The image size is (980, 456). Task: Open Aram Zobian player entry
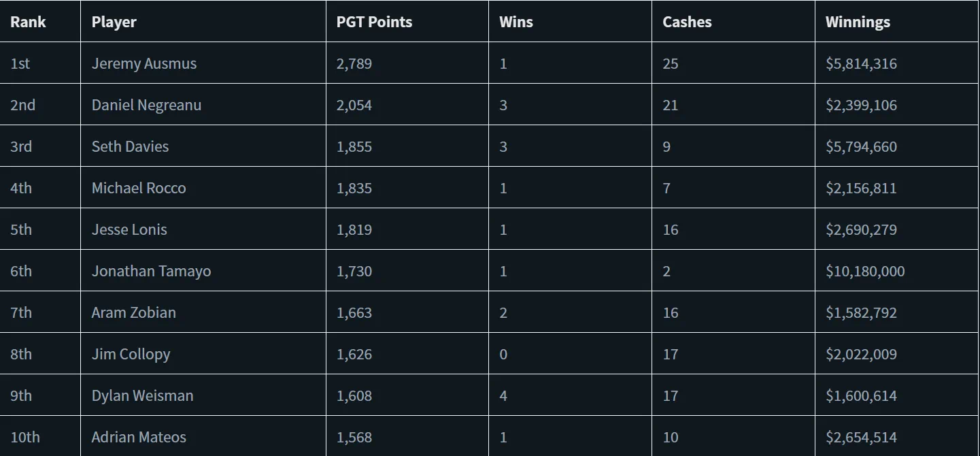[133, 312]
